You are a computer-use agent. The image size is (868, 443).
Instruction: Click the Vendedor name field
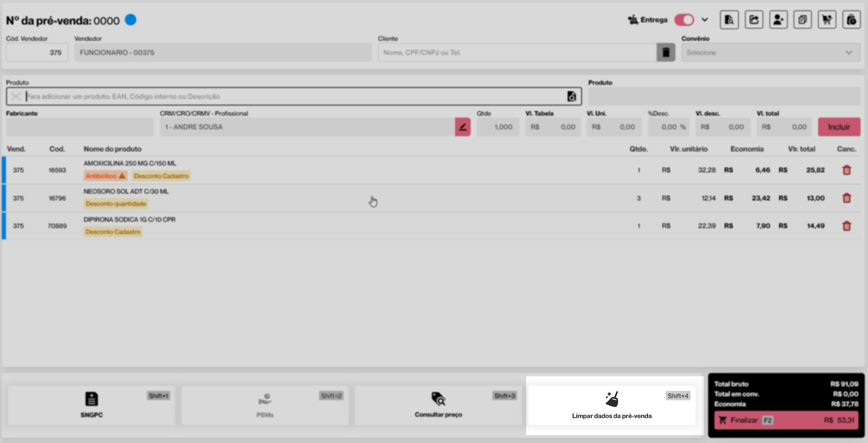[223, 53]
